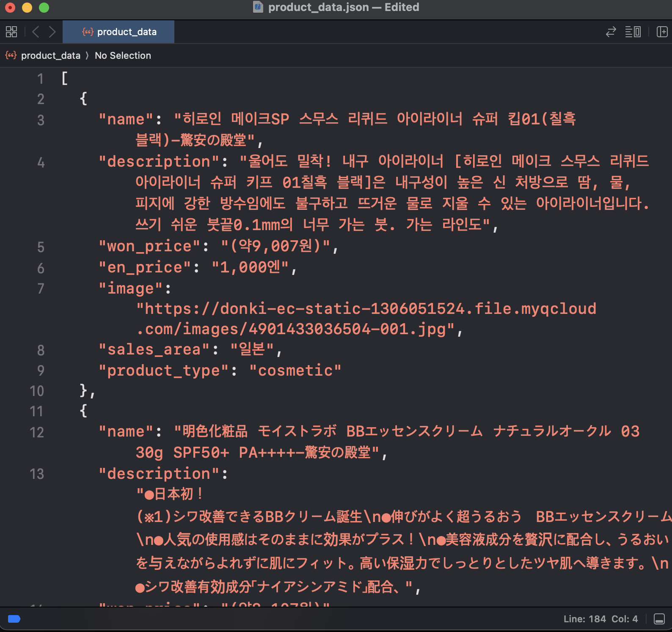
Task: Click line number 10 in gutter
Action: 37,391
